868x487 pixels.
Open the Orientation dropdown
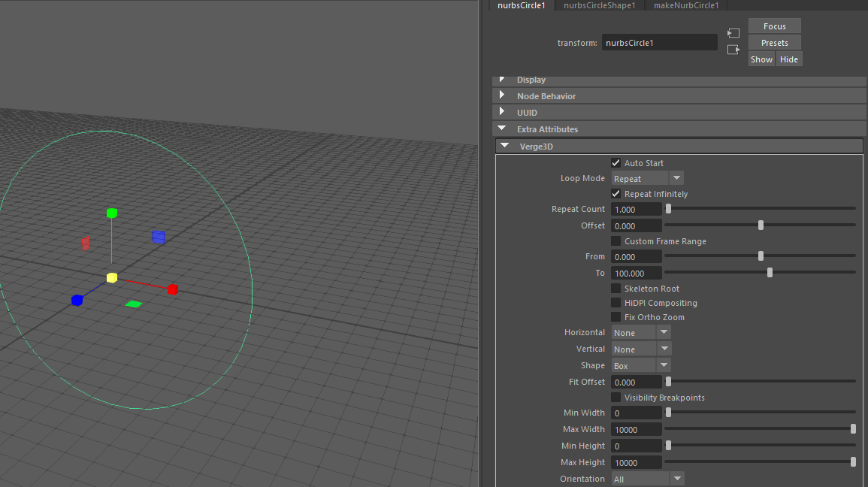648,479
